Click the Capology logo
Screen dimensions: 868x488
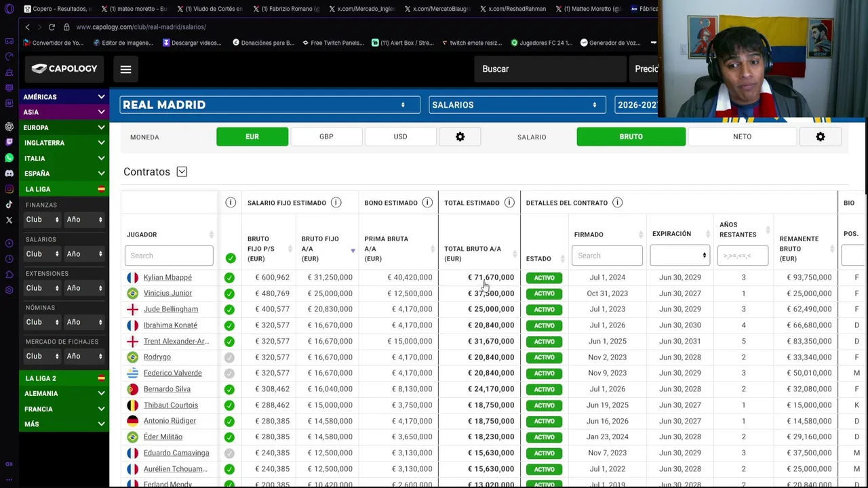pyautogui.click(x=64, y=68)
